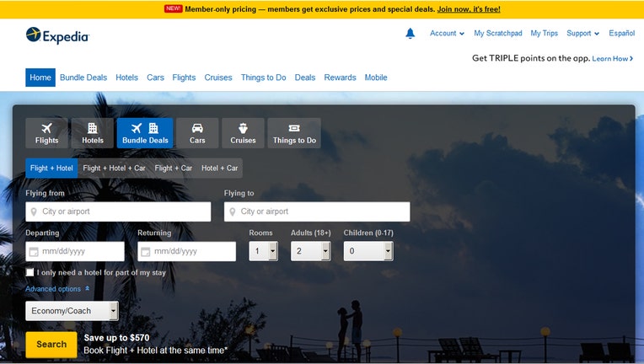Open the Children (0-17) dropdown

(x=368, y=251)
